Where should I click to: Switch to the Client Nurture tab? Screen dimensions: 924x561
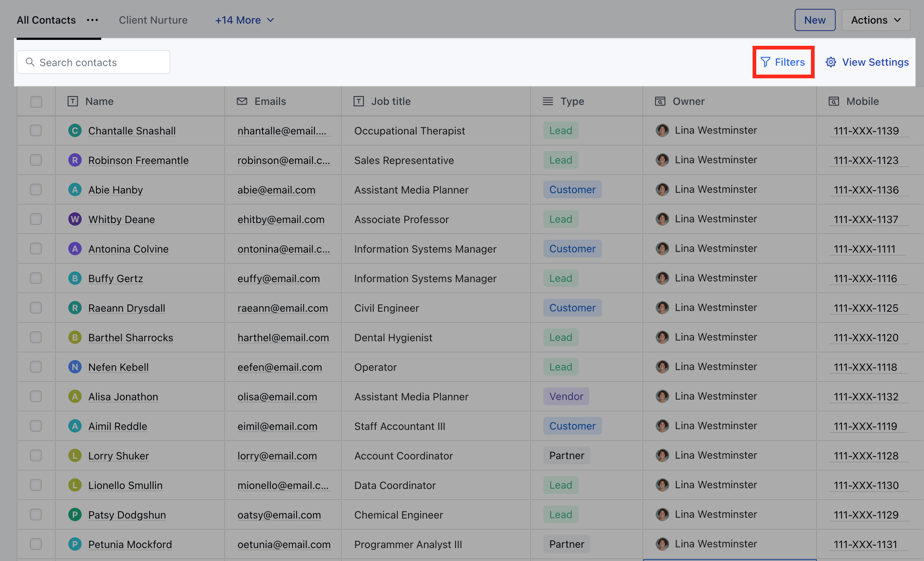(153, 20)
